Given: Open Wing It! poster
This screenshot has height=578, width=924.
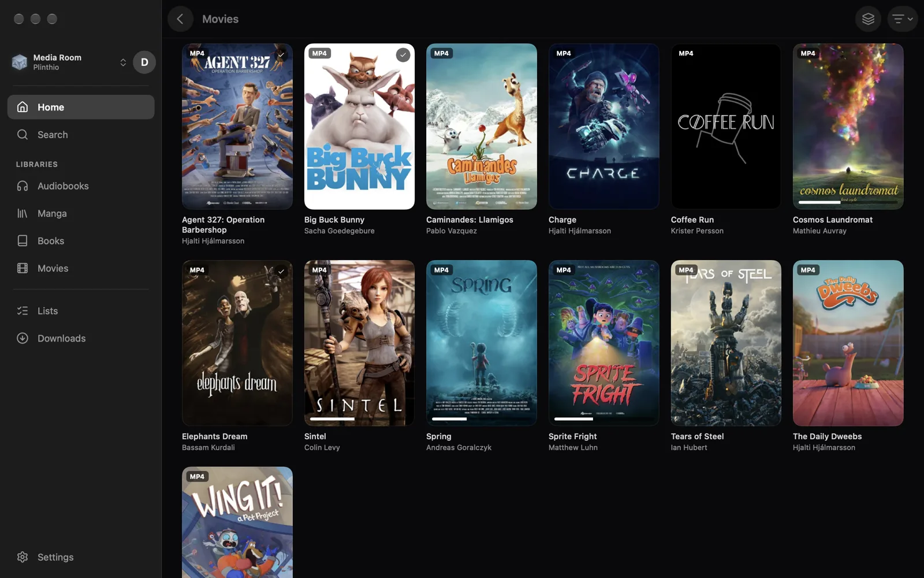Looking at the screenshot, I should (x=237, y=523).
